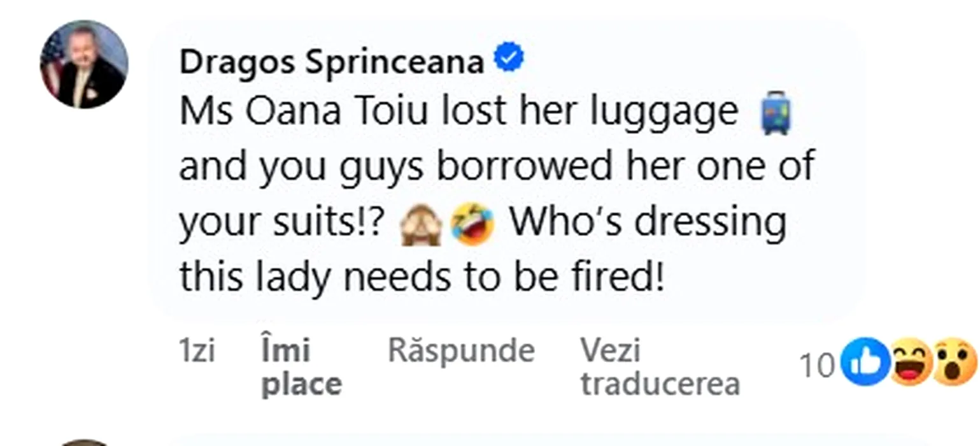Open the Dragos Sprinceana profile name link
The height and width of the screenshot is (446, 980).
coord(331,62)
